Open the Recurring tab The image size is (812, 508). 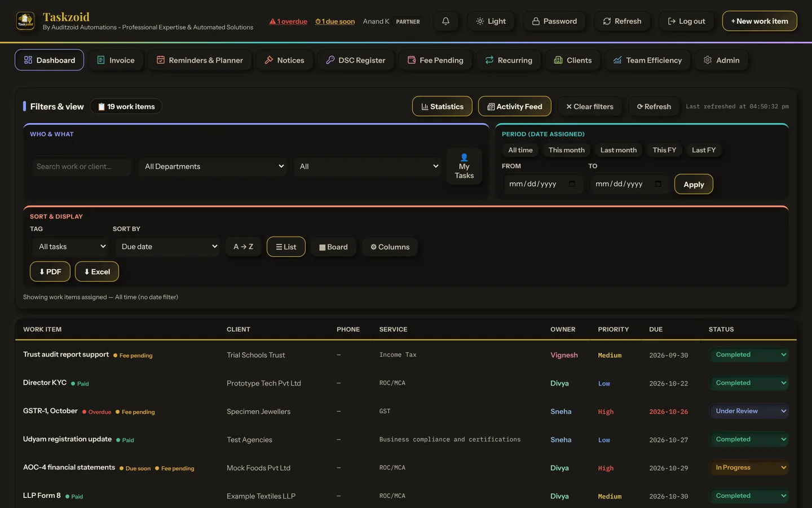pyautogui.click(x=509, y=60)
